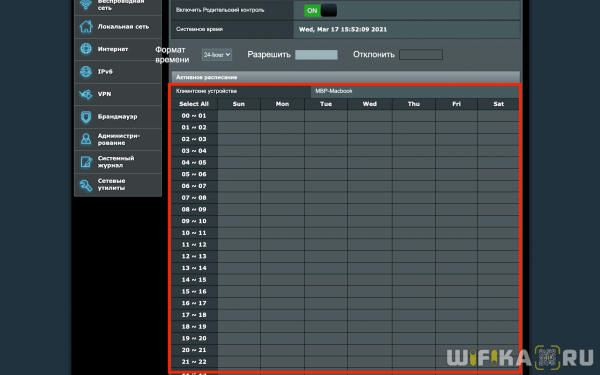The width and height of the screenshot is (600, 375).
Task: Select the 02 ~ 03 hour row
Action: pos(194,139)
